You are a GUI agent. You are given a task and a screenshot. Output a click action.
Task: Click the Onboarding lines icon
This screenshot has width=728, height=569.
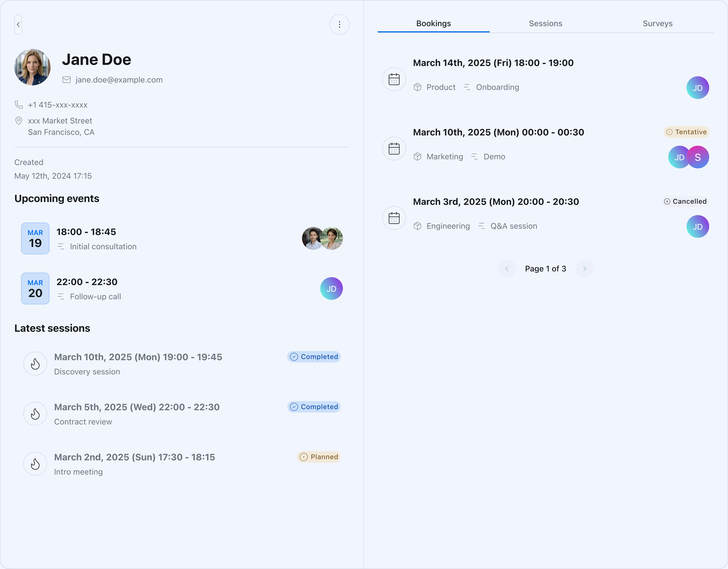467,87
